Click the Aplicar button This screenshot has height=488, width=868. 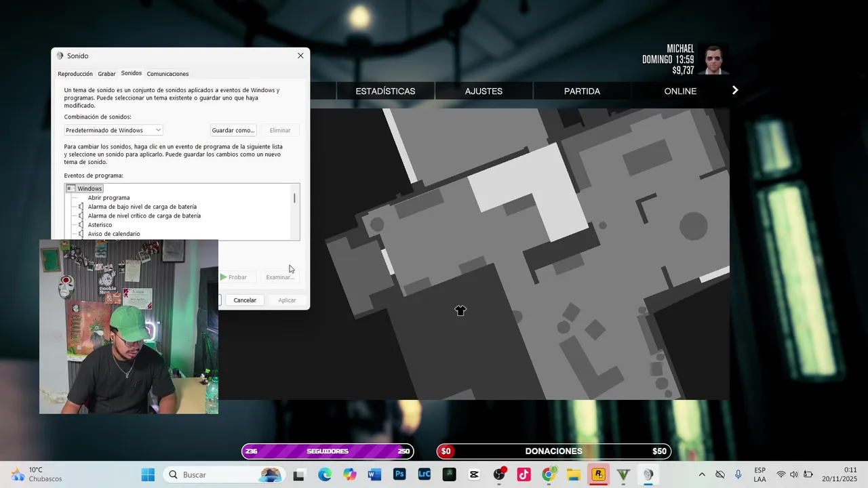tap(287, 300)
